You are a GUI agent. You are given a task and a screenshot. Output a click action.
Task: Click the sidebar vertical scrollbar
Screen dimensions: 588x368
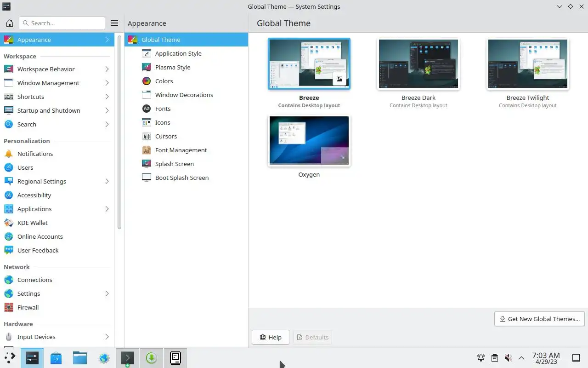click(x=119, y=132)
